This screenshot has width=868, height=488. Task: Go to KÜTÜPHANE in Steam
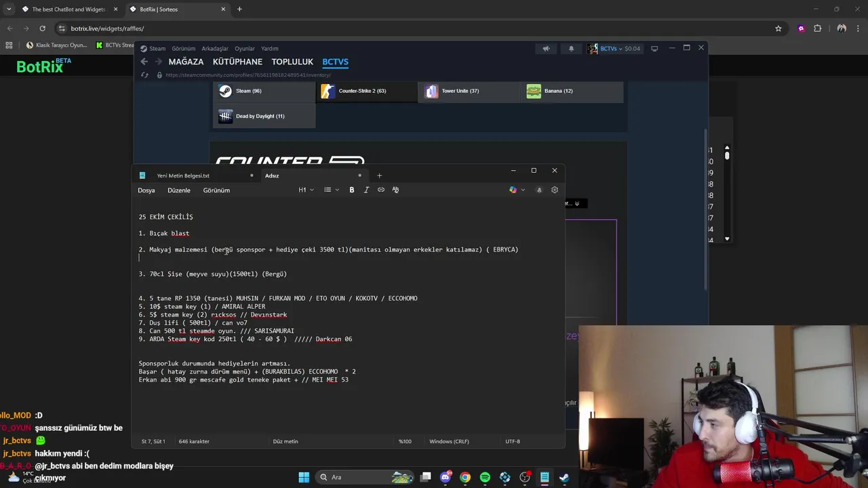coord(237,62)
